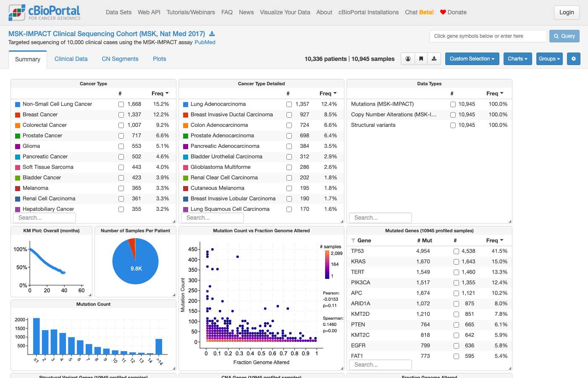Viewport: 588px width, 378px height.
Task: Open the Web API menu item
Action: coord(149,12)
